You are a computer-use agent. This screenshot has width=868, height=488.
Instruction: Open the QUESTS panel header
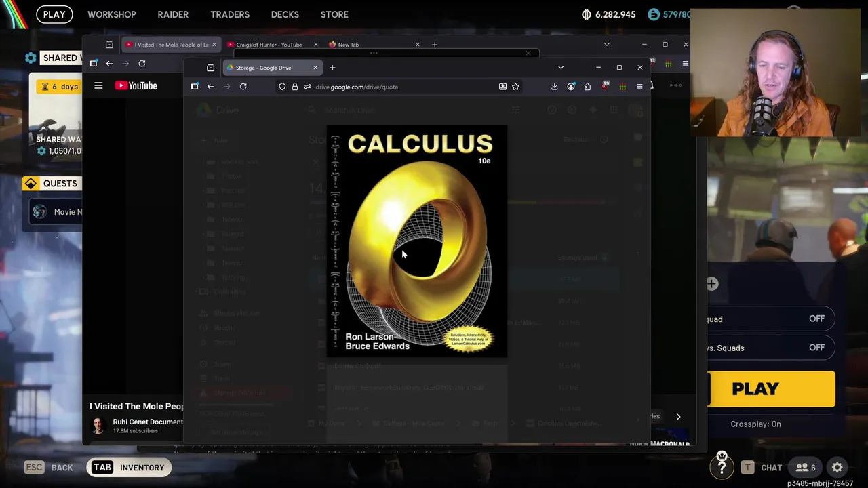coord(52,184)
